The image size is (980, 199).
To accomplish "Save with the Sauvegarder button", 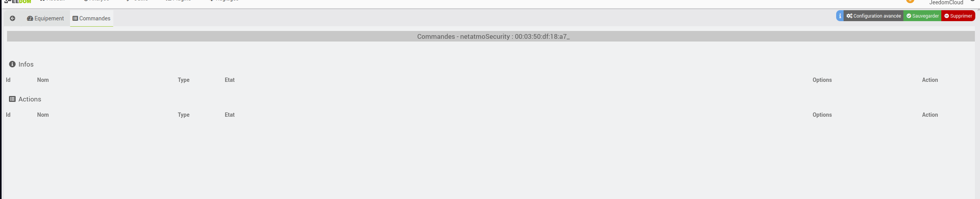I will [x=922, y=16].
